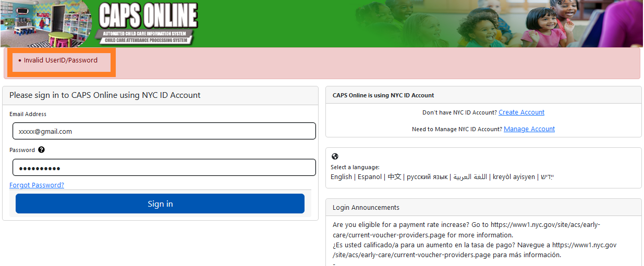This screenshot has width=644, height=266.
Task: Select Espanol language
Action: click(x=370, y=177)
